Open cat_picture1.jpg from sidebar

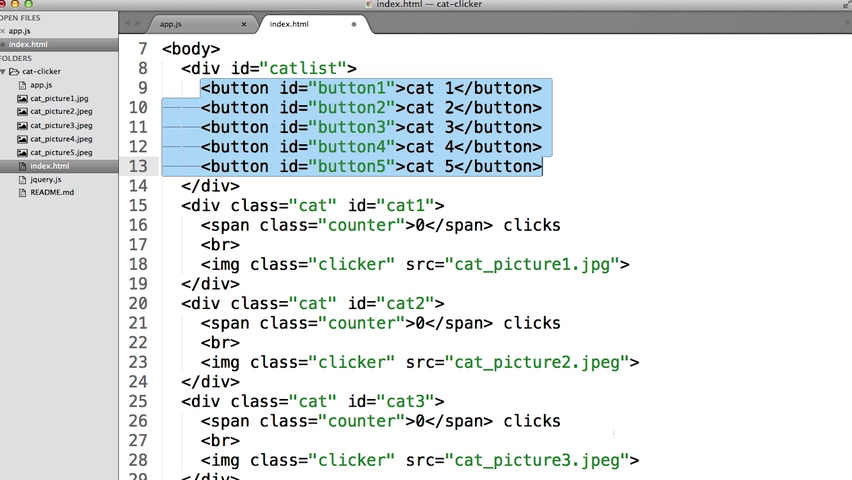click(59, 98)
